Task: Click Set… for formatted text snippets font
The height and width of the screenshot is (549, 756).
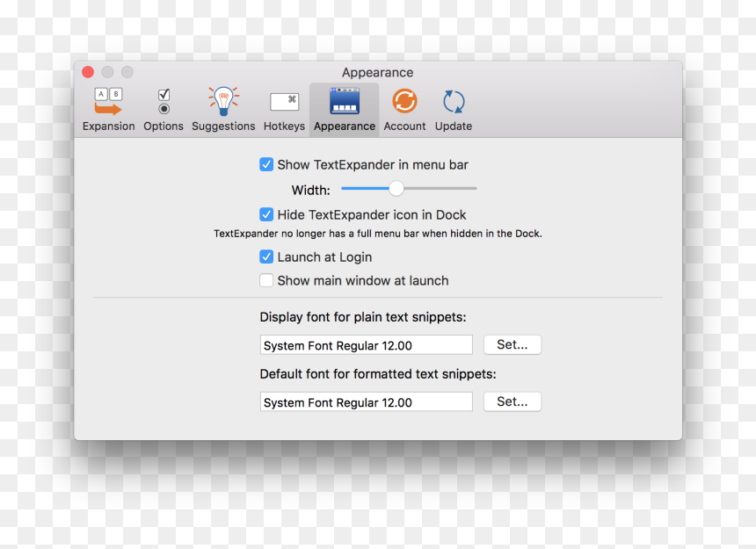Action: pyautogui.click(x=512, y=401)
